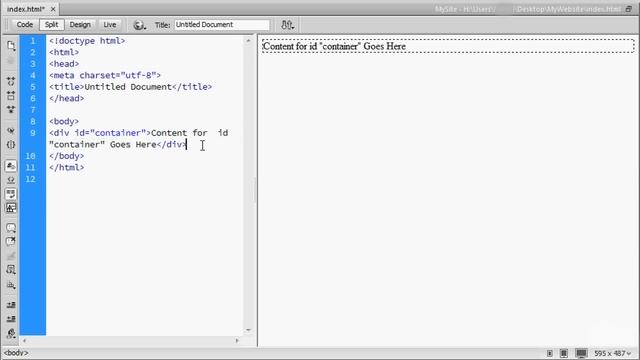Open the Recent Snippets icon

click(x=11, y=270)
